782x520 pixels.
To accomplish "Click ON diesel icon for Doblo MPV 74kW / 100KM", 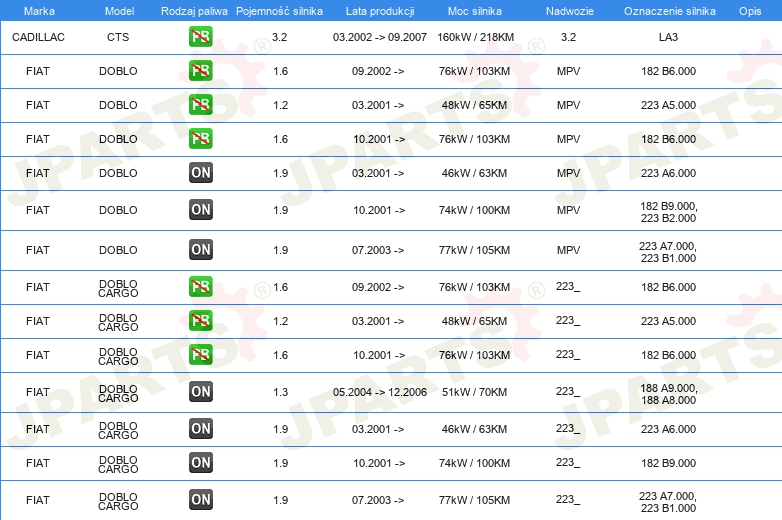I will tap(200, 209).
